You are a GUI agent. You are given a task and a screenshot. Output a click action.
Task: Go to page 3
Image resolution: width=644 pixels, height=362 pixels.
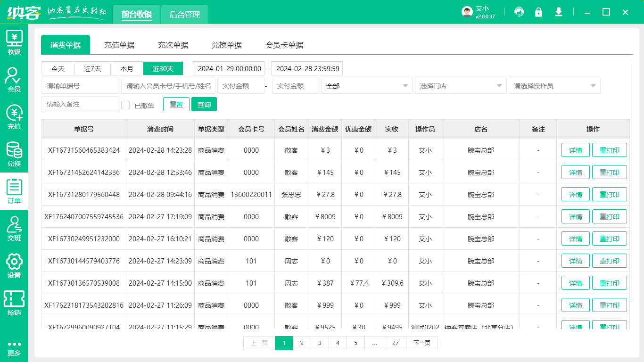(320, 343)
